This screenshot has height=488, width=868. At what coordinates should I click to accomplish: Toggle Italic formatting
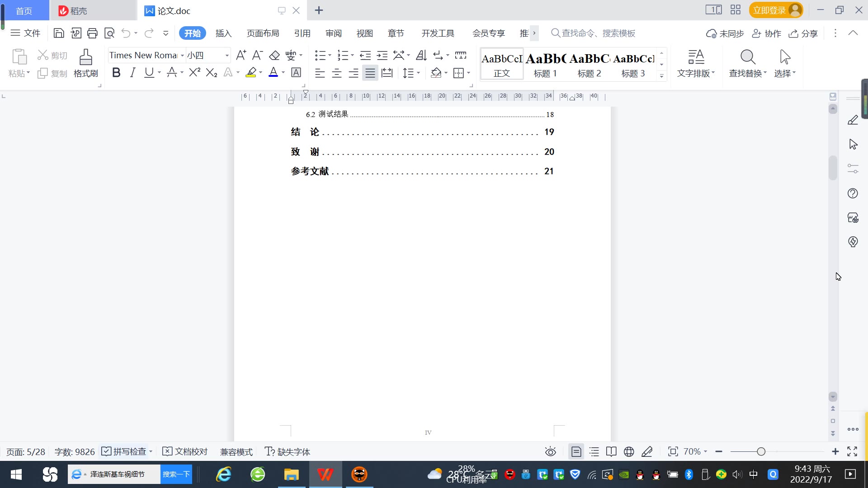(132, 72)
